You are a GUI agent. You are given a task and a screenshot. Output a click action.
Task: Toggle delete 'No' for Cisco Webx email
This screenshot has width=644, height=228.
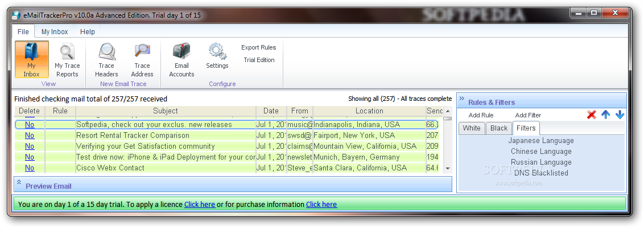point(30,168)
